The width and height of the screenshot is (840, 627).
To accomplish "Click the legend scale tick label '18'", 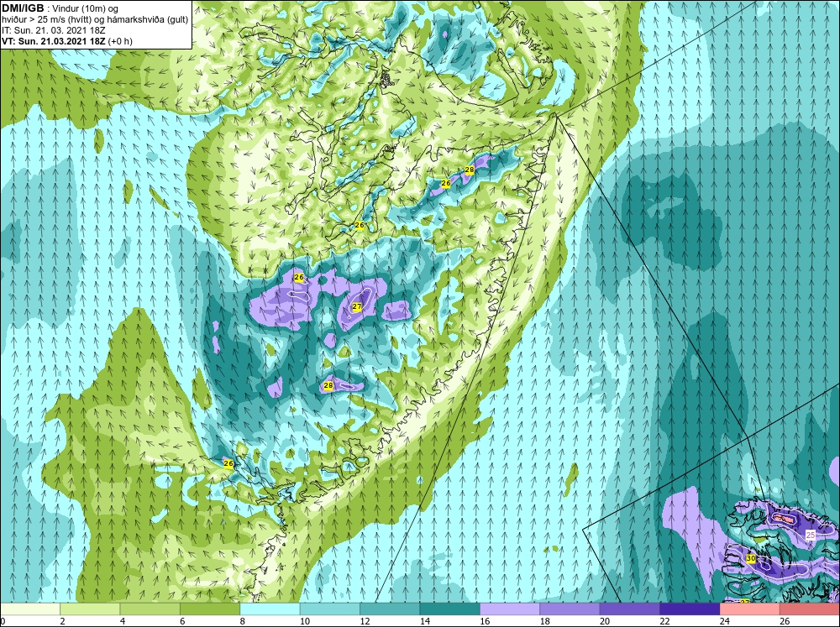I will click(x=544, y=621).
